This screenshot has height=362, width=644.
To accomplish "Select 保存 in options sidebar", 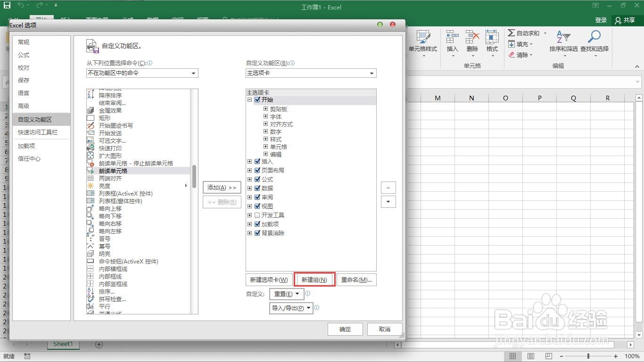I will (41, 80).
